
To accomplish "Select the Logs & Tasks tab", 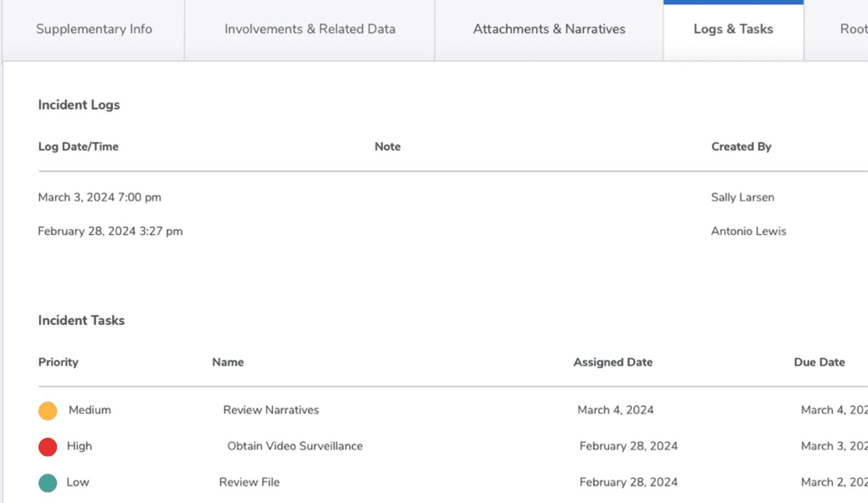I will tap(733, 30).
